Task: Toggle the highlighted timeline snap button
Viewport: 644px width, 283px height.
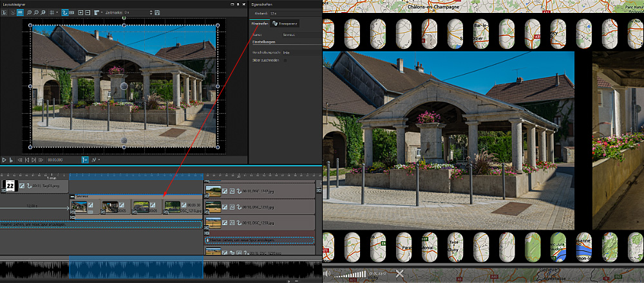Action: [x=85, y=159]
